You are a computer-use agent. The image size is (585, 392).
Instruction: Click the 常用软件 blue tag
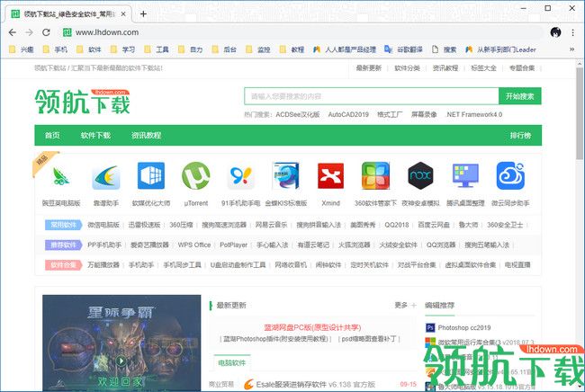(x=63, y=225)
